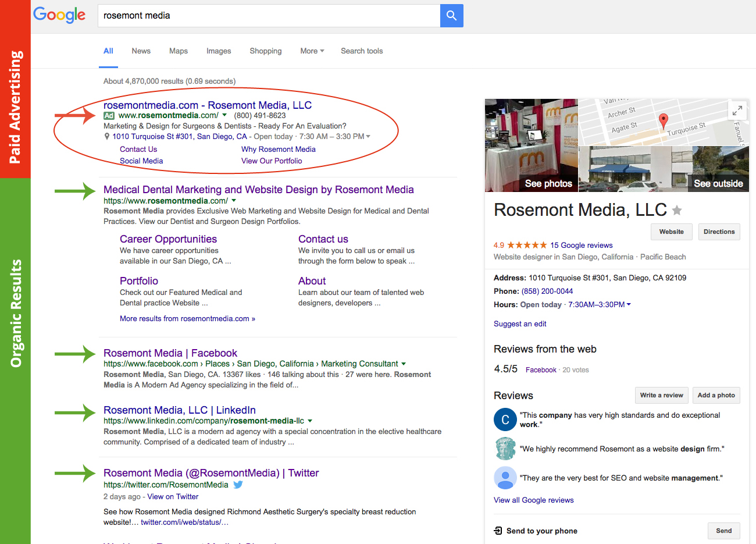Open the dropdown arrow next to the ad URL

point(223,116)
